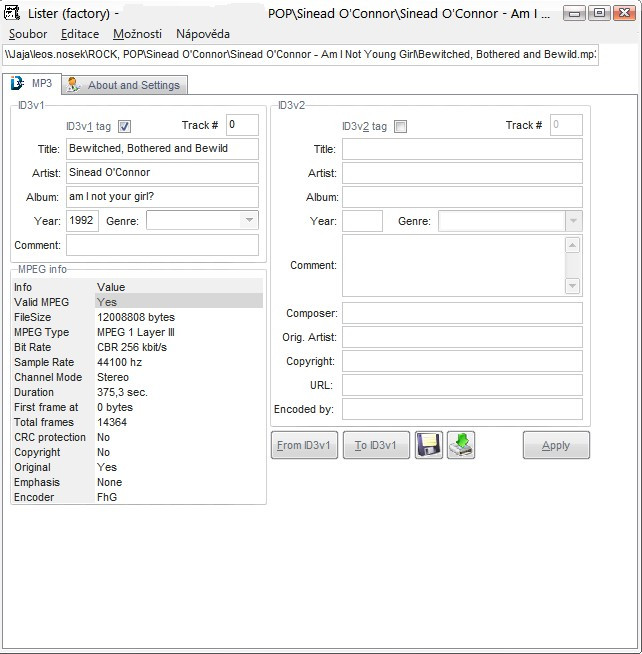Click the From ID3v1 button
The height and width of the screenshot is (654, 642).
point(304,445)
